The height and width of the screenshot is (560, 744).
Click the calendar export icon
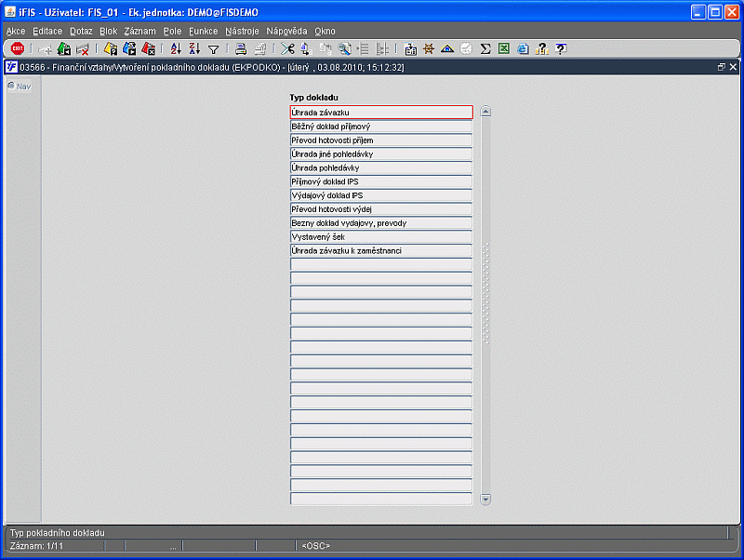(410, 49)
